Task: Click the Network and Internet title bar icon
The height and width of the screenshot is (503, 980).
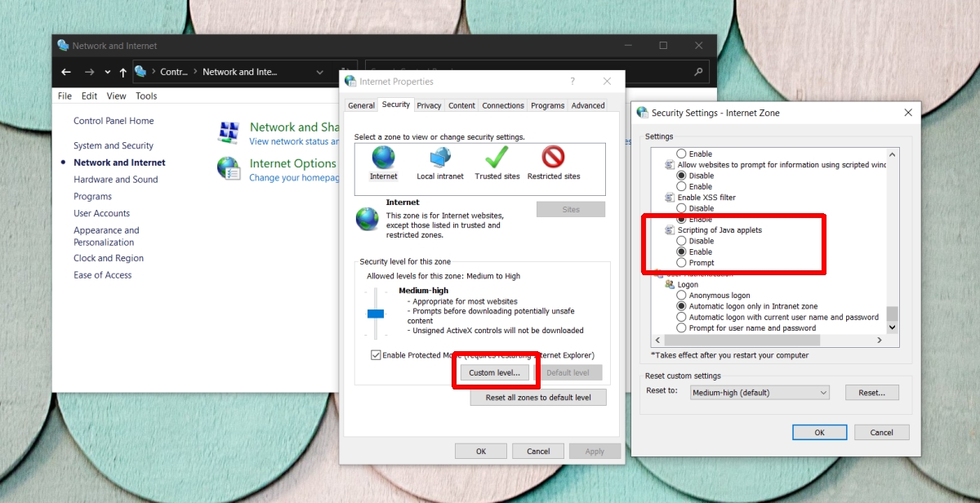Action: pos(63,46)
